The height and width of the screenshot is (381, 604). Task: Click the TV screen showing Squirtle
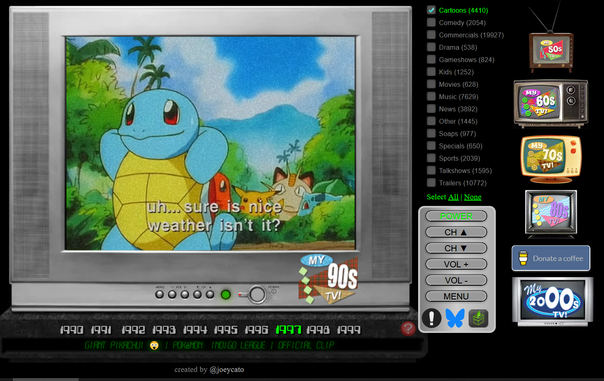coord(210,143)
